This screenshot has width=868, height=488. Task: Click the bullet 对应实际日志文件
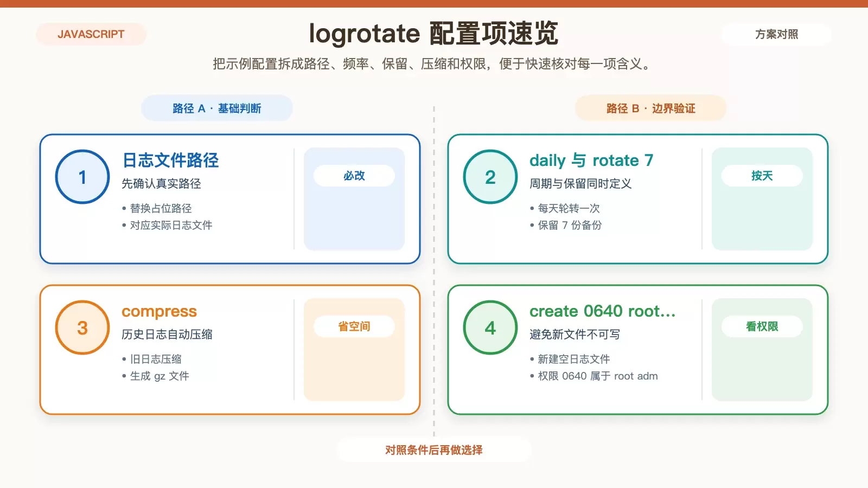tap(167, 225)
